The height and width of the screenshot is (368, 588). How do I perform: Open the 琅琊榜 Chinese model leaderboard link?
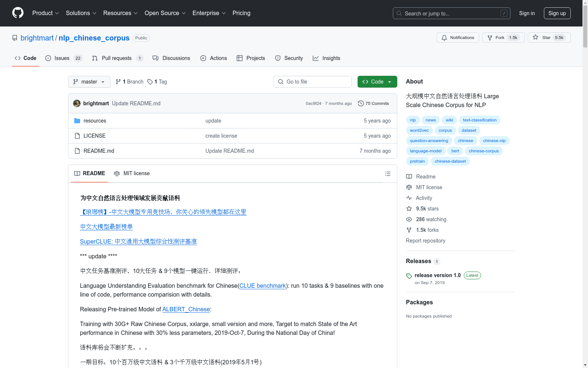[163, 212]
